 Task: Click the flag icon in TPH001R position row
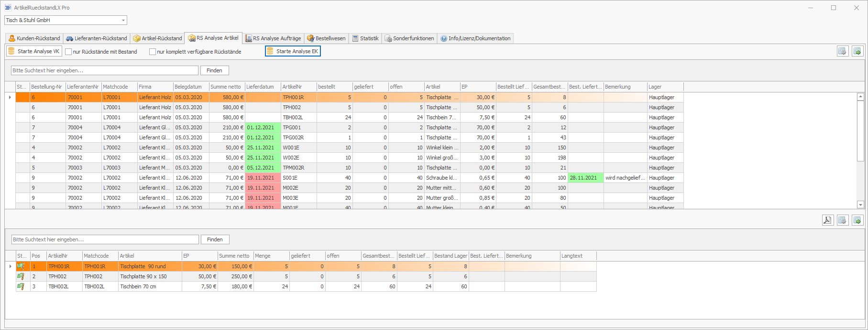coord(21,266)
